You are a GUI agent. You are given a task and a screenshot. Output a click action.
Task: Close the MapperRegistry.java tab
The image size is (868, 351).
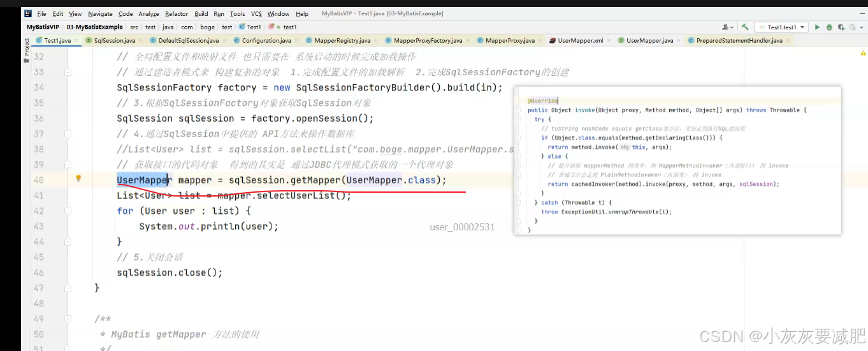click(x=377, y=41)
